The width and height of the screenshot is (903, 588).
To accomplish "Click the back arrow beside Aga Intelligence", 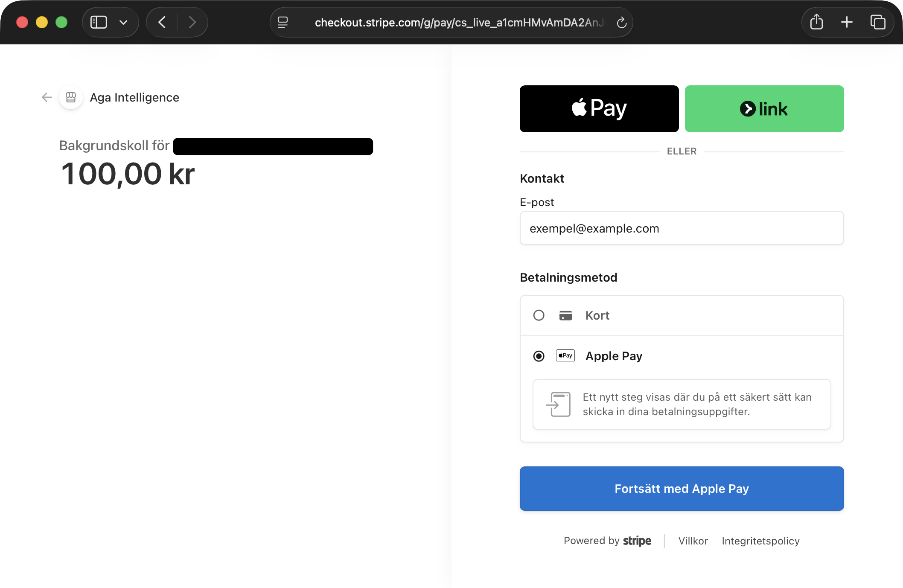I will click(47, 97).
